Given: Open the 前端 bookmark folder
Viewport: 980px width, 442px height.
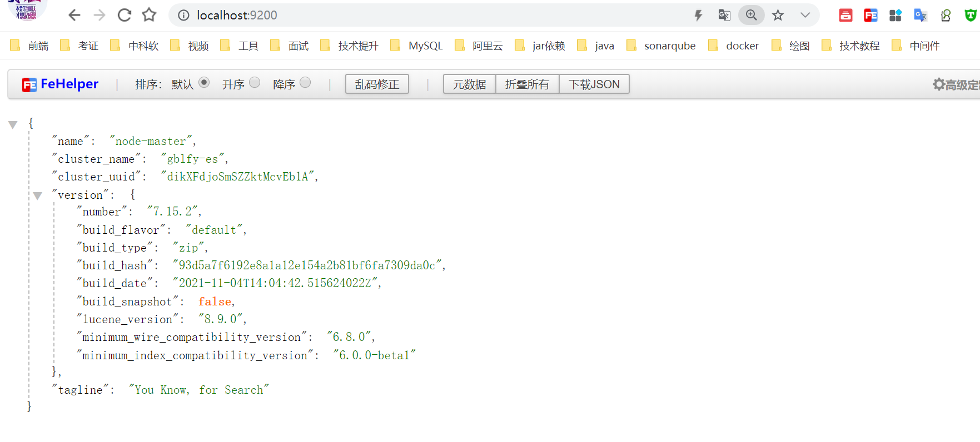Looking at the screenshot, I should 29,46.
